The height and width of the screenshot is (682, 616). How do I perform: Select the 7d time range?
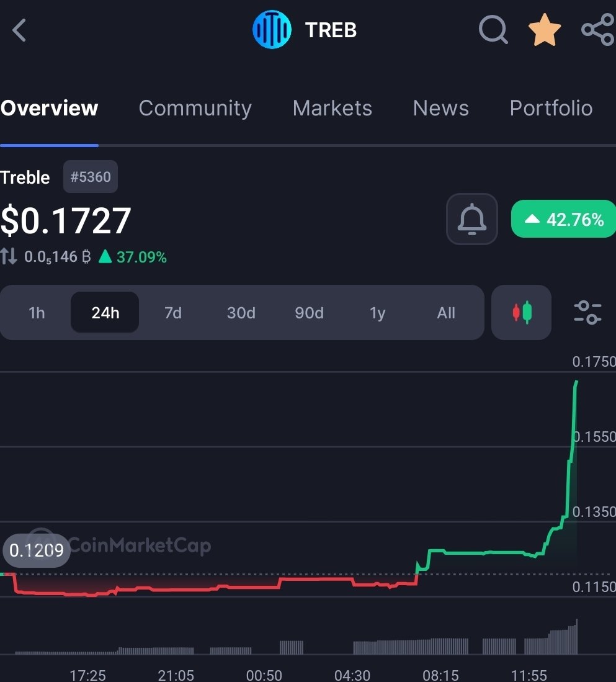[173, 313]
